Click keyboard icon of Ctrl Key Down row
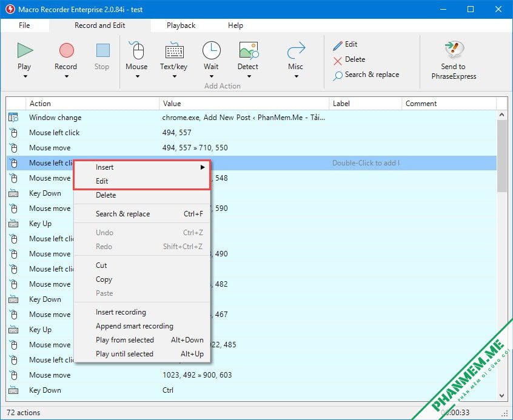Screen dimensions: 513x420 coord(13,390)
